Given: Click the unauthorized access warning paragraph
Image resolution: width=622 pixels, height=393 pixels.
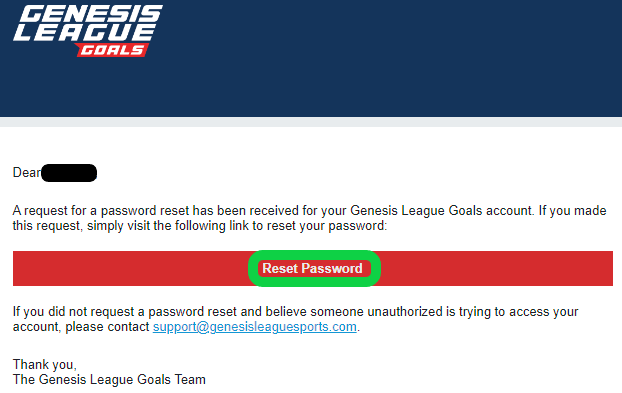Looking at the screenshot, I should pos(296,319).
